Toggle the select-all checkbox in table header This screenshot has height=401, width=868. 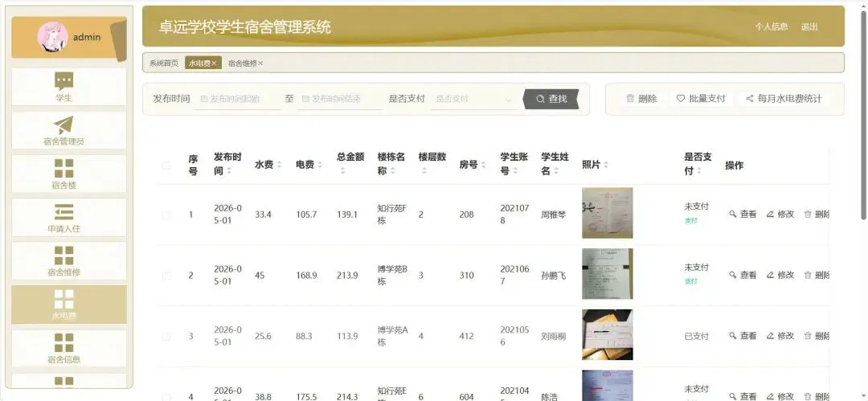click(x=166, y=165)
